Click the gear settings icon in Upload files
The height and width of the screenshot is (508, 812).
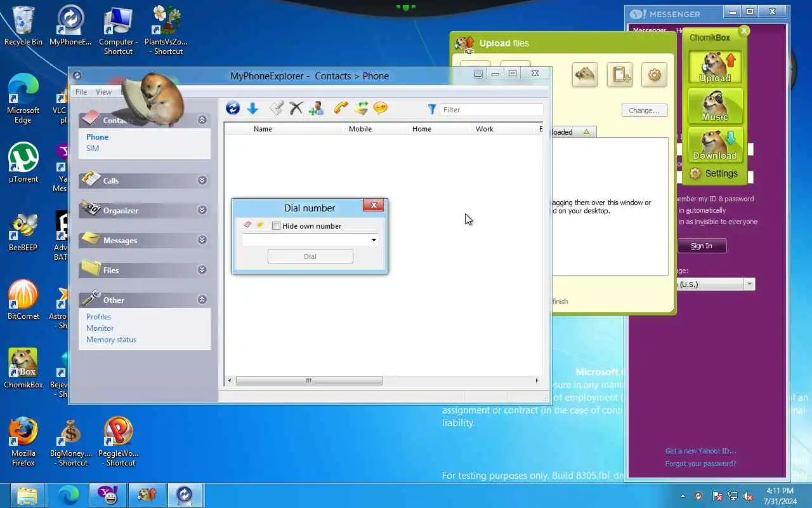pos(654,75)
